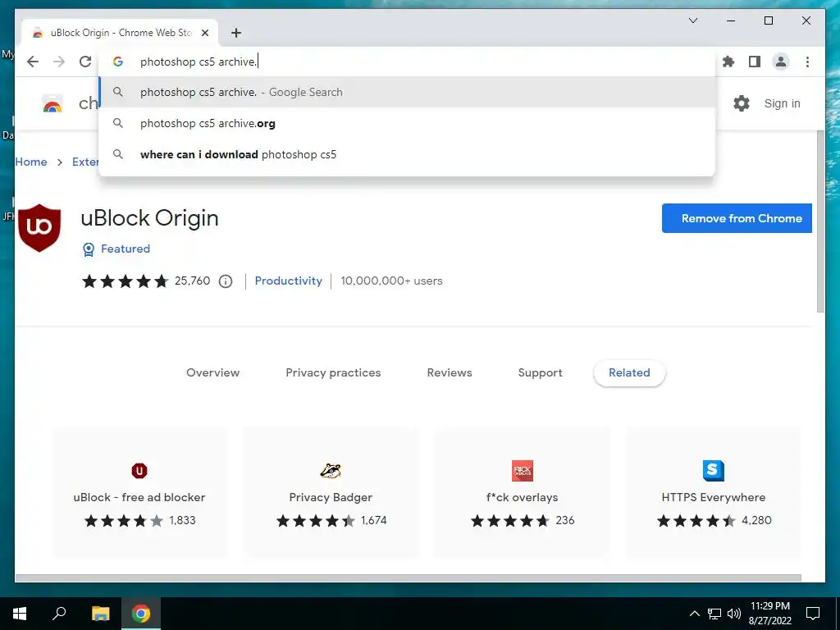The height and width of the screenshot is (630, 840).
Task: Open Chrome three-dot menu
Action: click(x=807, y=62)
